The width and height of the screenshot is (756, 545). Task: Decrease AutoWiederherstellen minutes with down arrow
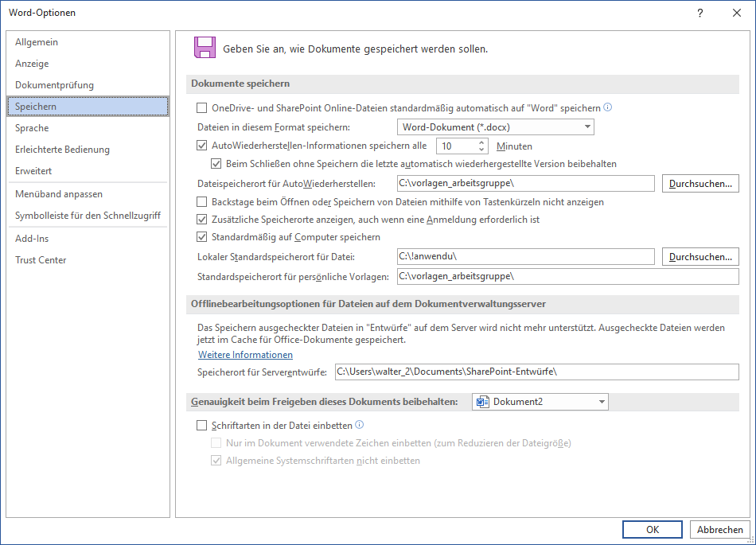click(481, 150)
